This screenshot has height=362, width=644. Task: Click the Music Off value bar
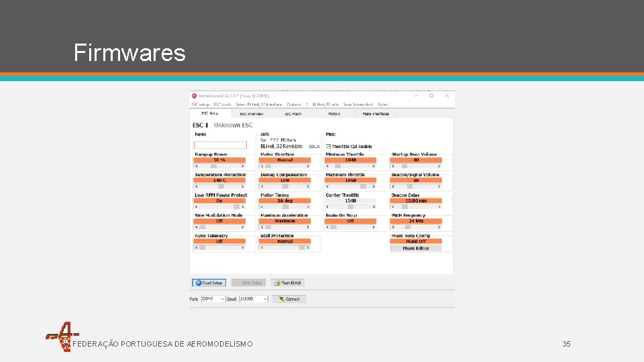416,241
